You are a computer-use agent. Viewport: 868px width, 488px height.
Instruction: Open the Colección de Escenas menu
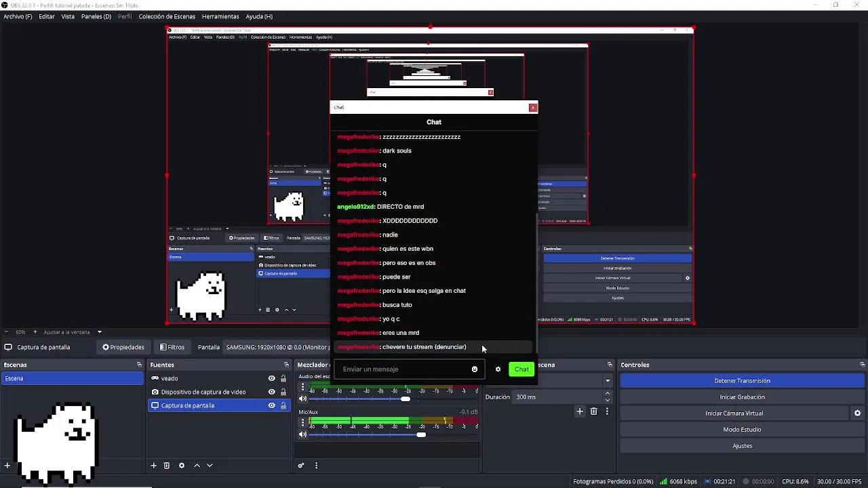pos(167,16)
